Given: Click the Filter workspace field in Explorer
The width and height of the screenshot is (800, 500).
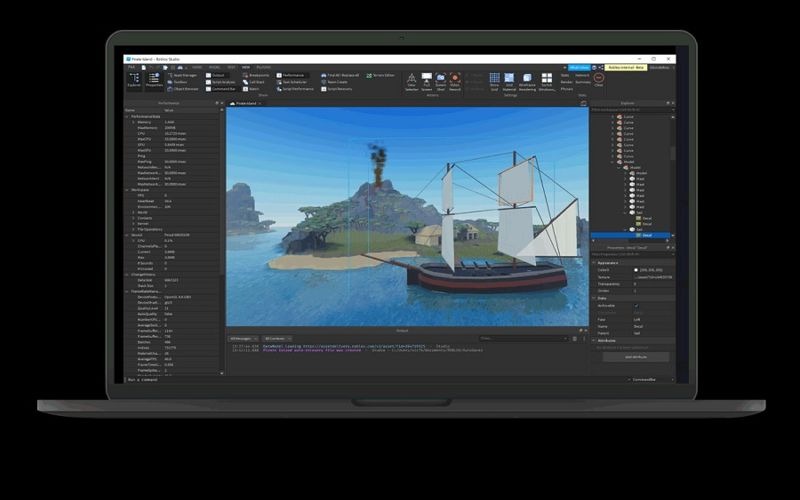Looking at the screenshot, I should (631, 110).
